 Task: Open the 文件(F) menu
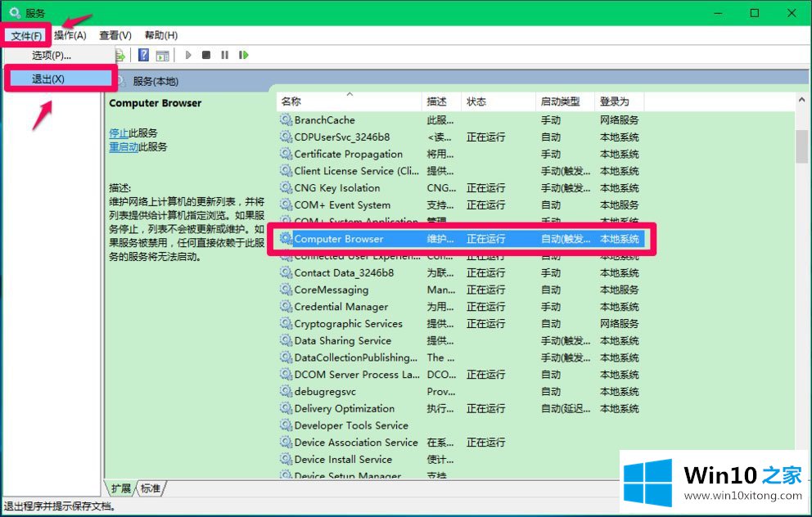point(26,35)
